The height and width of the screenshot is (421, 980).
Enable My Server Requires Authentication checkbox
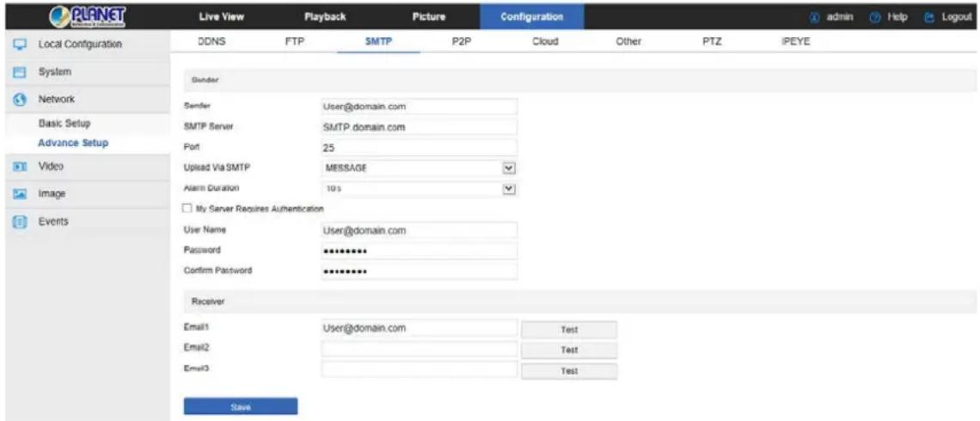[187, 208]
